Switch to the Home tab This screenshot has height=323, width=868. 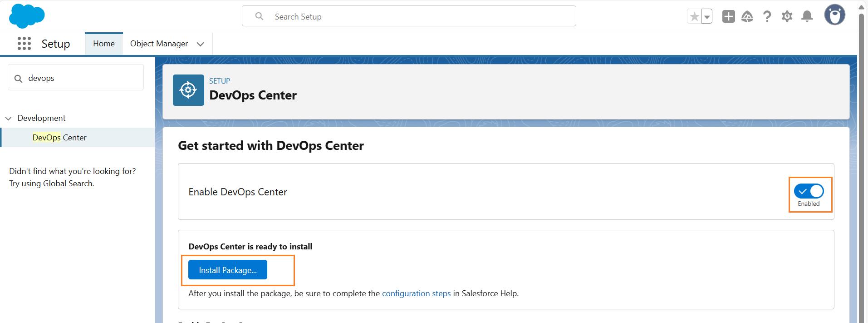(104, 44)
